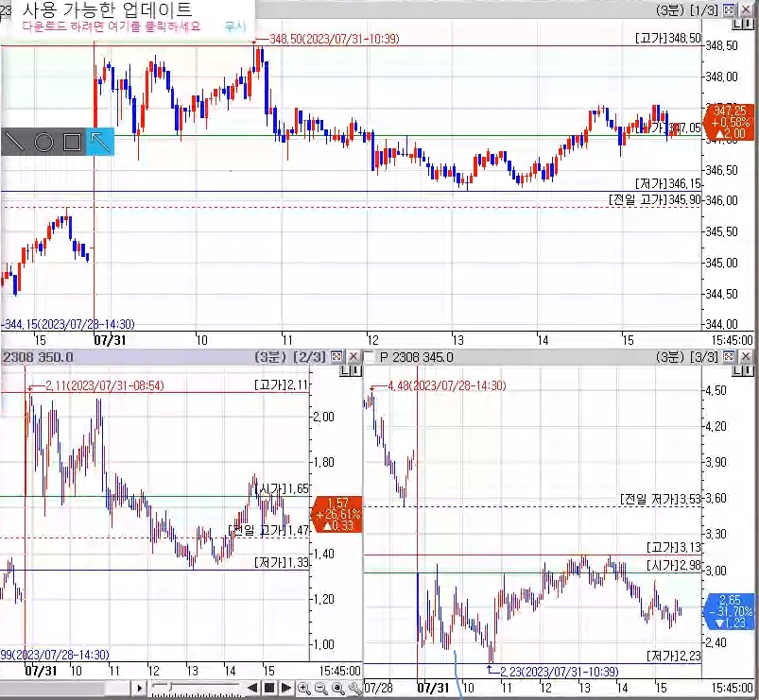Click the 2.23(2023/07/31-10:39) low marker
Viewport: 759px width, 700px height.
click(559, 672)
